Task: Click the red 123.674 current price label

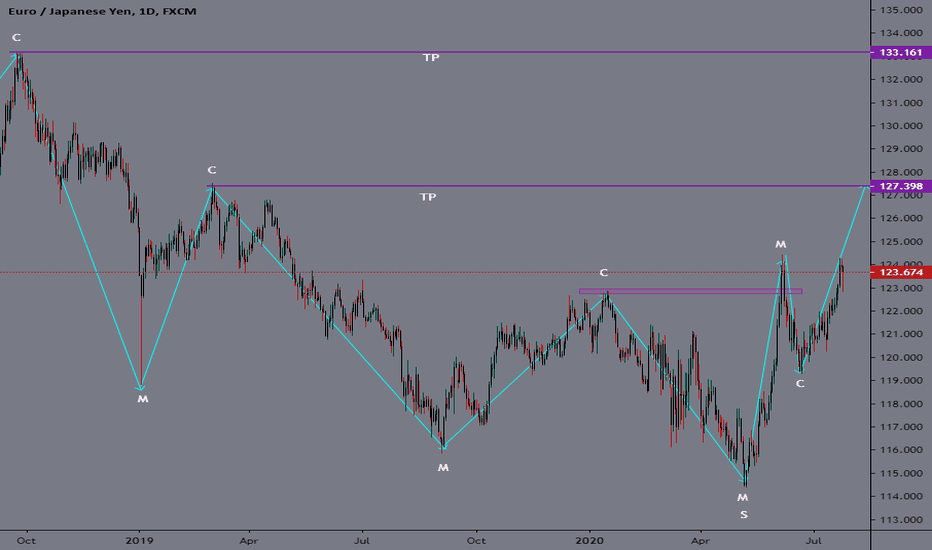Action: (x=900, y=272)
